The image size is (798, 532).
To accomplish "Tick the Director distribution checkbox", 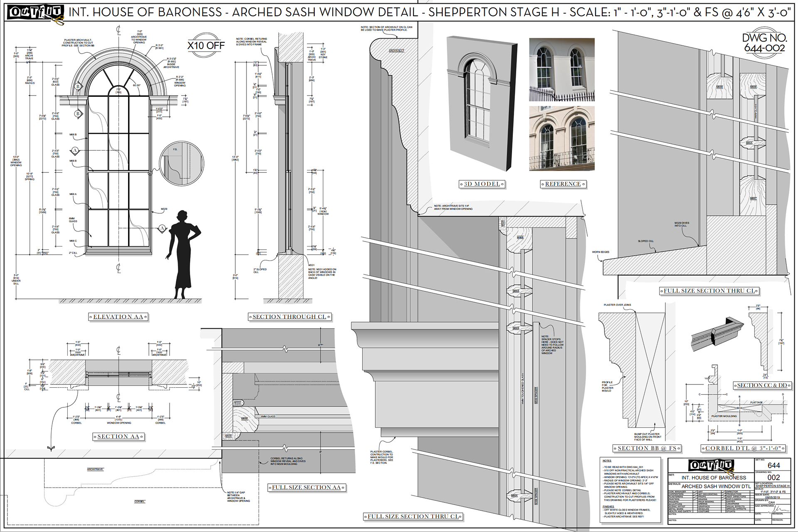I will [x=752, y=492].
